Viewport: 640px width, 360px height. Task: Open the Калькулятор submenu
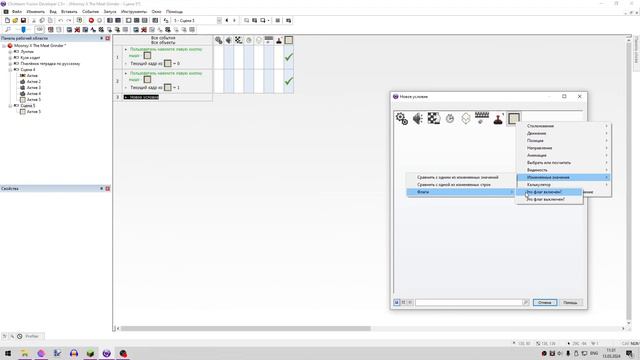pyautogui.click(x=564, y=185)
